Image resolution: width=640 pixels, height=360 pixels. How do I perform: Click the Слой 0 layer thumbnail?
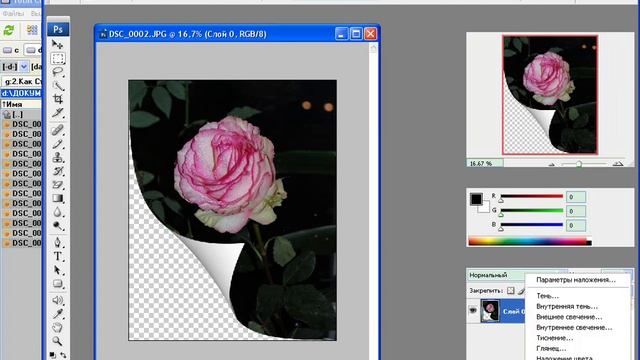pyautogui.click(x=490, y=311)
